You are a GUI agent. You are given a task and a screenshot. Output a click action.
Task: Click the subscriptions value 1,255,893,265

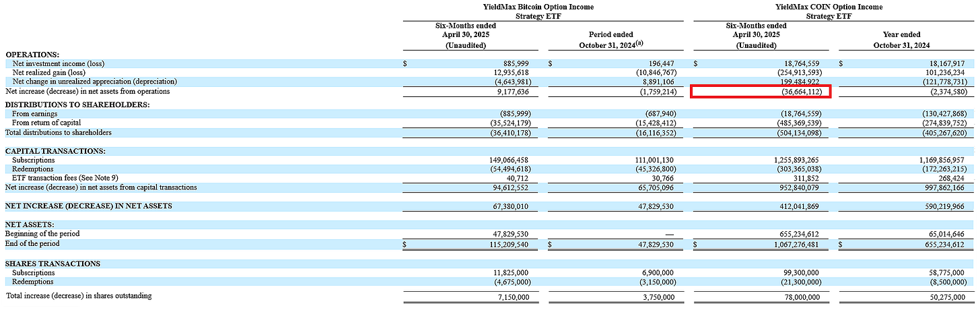pos(796,160)
